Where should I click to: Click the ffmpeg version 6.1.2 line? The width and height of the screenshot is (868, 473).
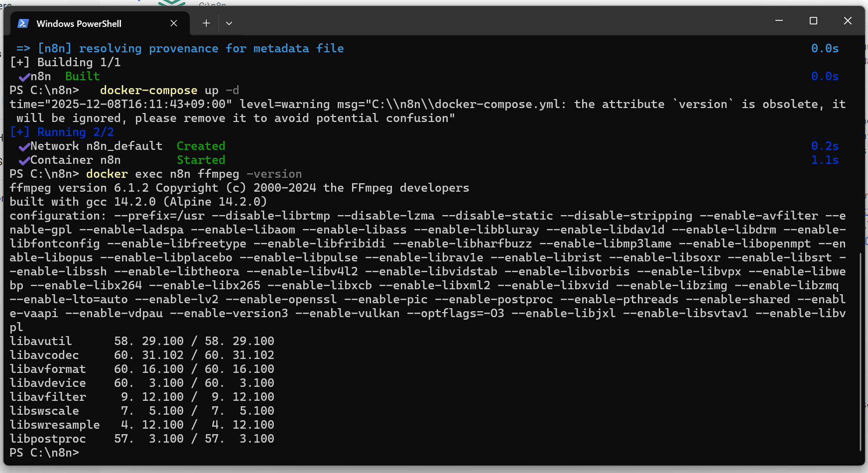point(239,188)
